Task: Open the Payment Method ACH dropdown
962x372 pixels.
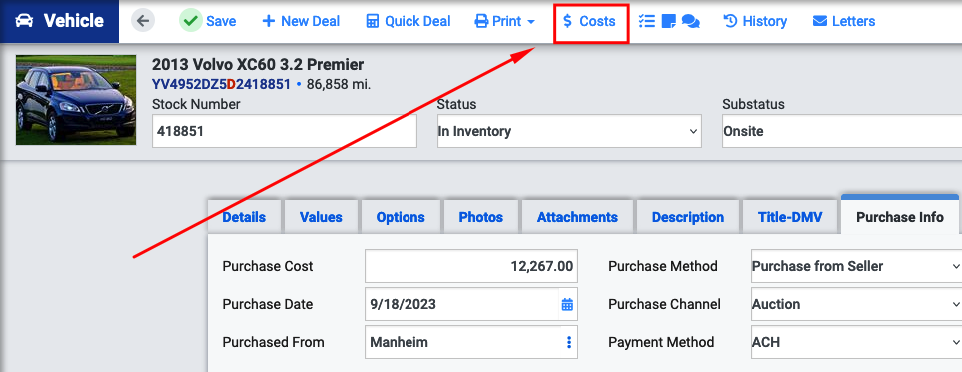Action: coord(856,343)
